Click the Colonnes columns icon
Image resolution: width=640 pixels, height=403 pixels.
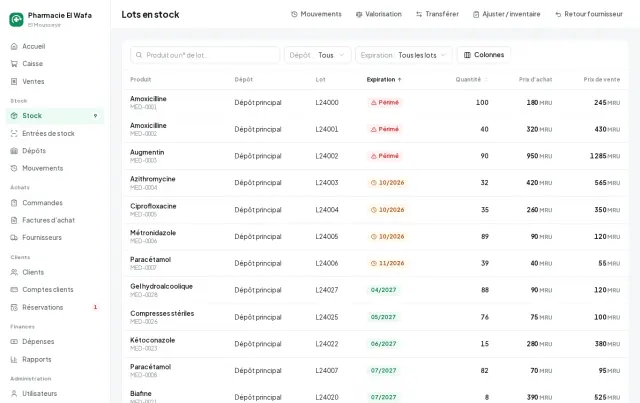[x=467, y=55]
